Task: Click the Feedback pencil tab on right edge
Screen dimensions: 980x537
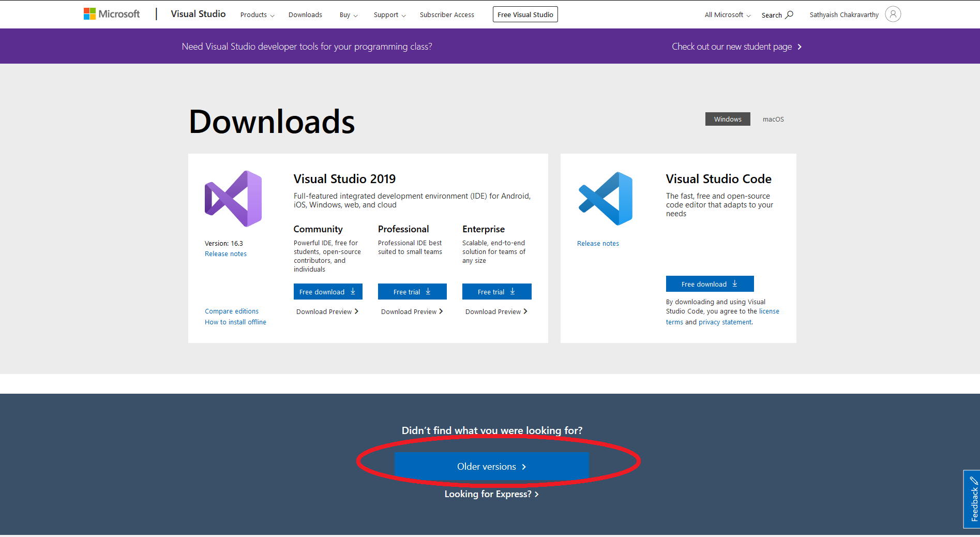Action: pos(973,499)
